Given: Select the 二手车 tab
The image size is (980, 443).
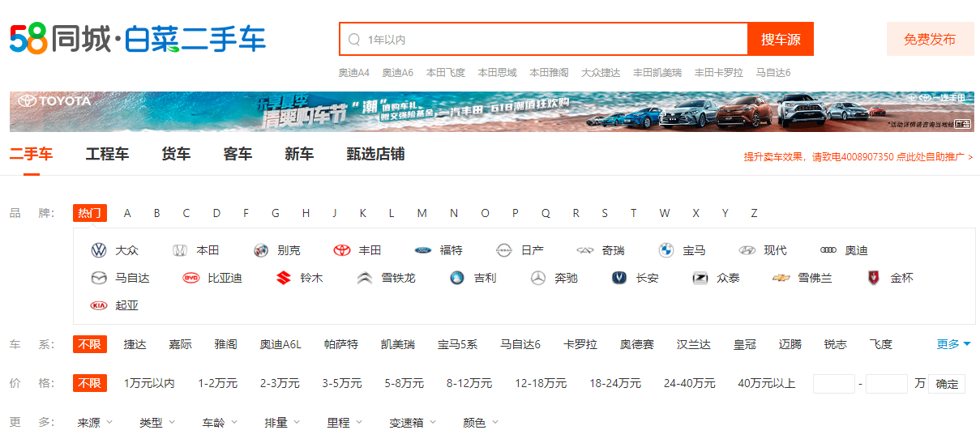Looking at the screenshot, I should point(32,154).
